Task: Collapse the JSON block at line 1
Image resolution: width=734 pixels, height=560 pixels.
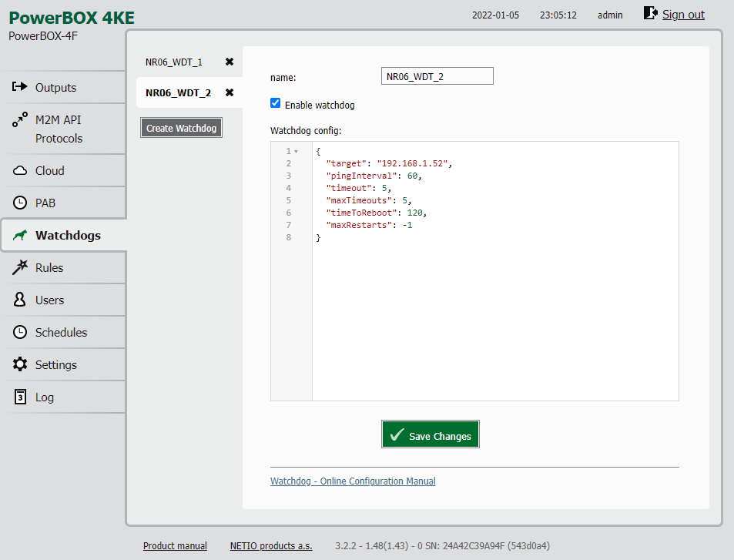Action: point(297,152)
